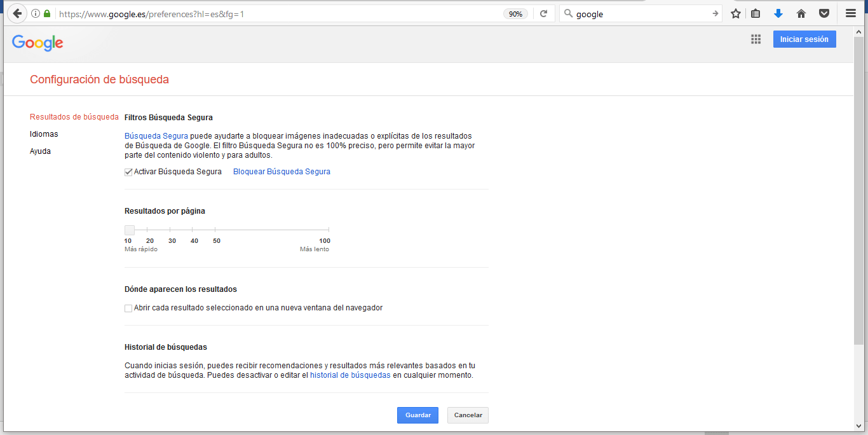Enable opening results in new window
The image size is (868, 435).
click(x=128, y=308)
